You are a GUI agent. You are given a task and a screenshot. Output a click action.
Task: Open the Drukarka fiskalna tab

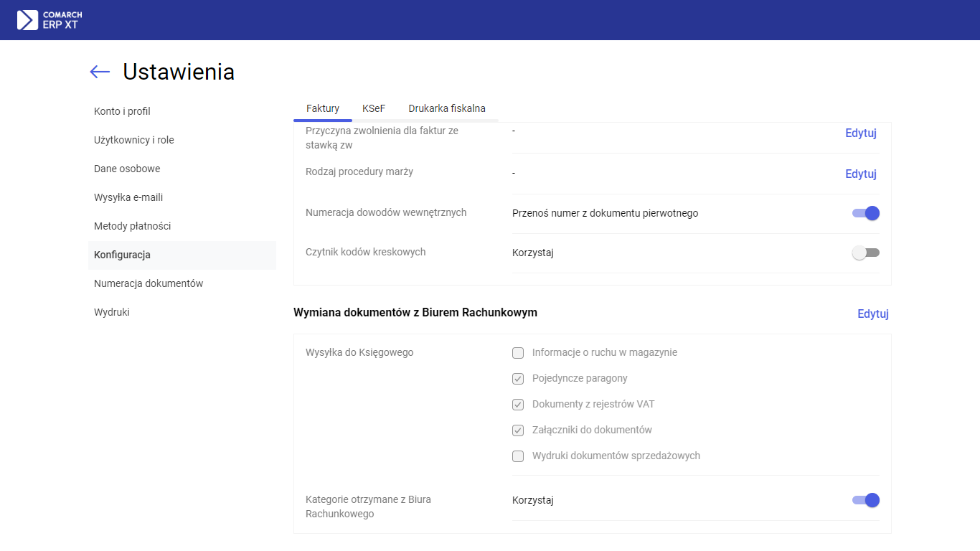point(447,108)
